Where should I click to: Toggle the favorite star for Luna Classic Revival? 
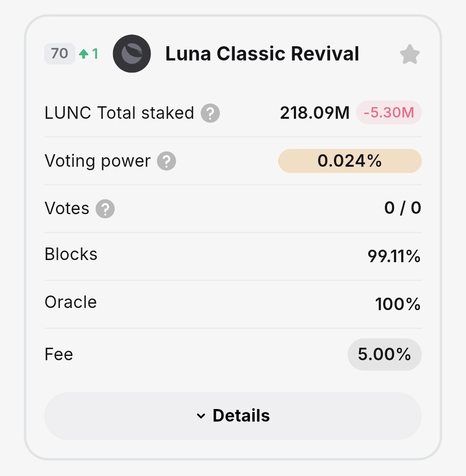point(409,54)
